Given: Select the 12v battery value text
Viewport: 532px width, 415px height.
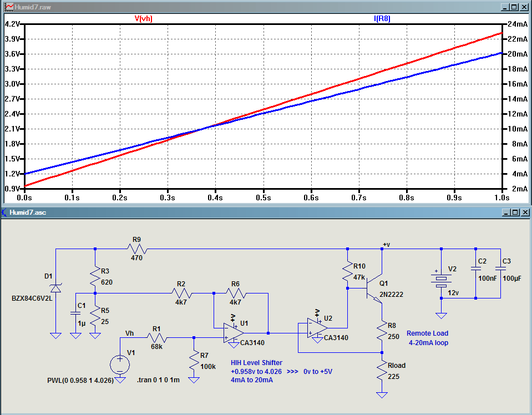Looking at the screenshot, I should [453, 293].
